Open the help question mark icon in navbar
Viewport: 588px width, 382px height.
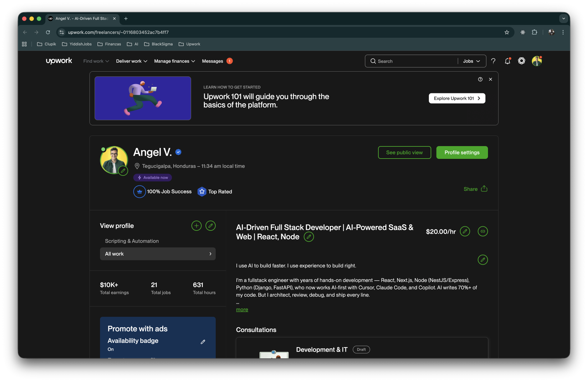[x=493, y=61]
